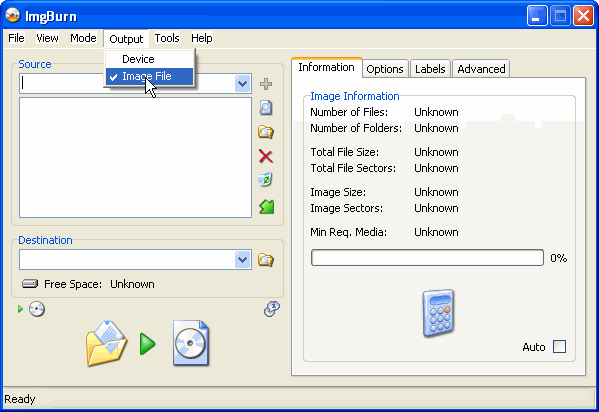Screen dimensions: 599x412
Task: Click the 0% progress bar
Action: point(427,258)
